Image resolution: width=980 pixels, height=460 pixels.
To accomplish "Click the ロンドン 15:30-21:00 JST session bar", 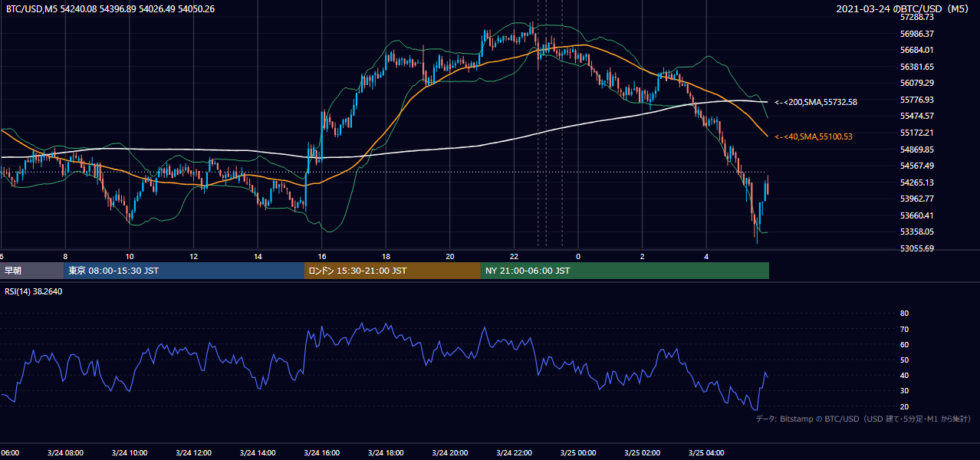I will [x=393, y=271].
